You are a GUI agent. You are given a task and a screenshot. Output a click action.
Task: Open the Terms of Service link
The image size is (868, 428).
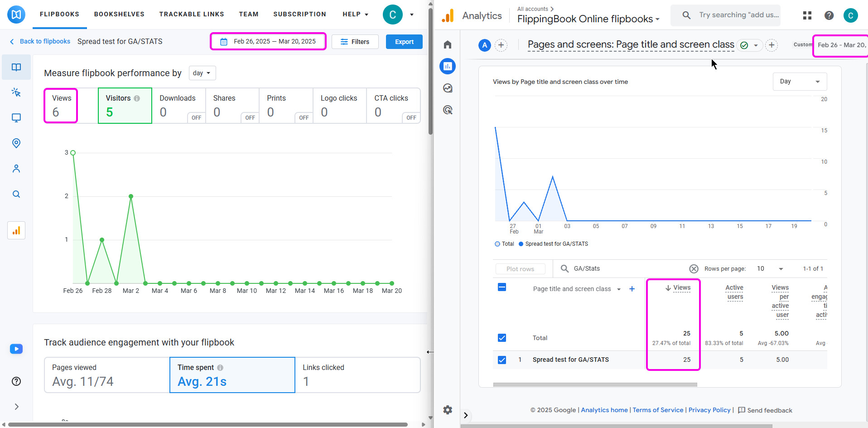pyautogui.click(x=658, y=410)
